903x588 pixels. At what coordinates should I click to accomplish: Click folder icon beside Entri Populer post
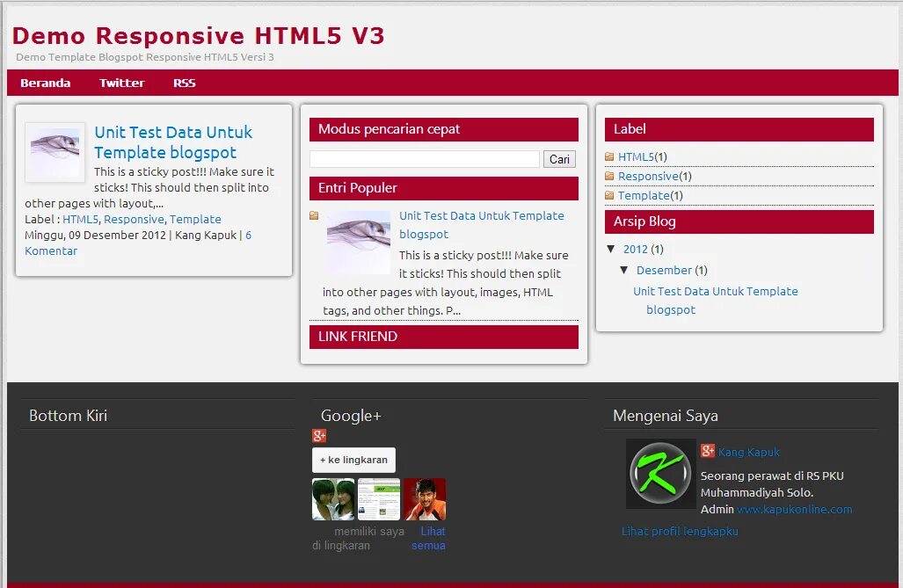tap(314, 215)
